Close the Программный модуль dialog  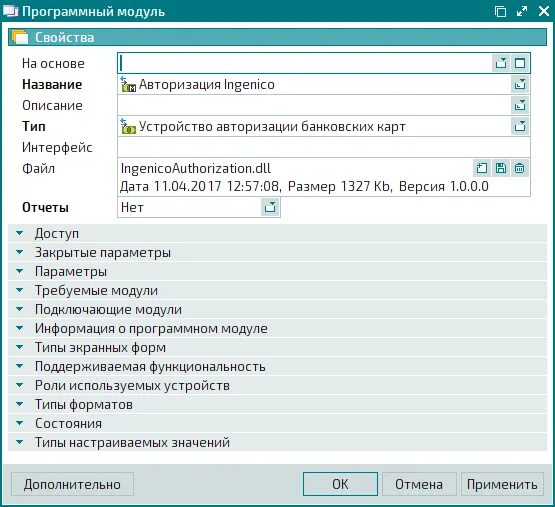pyautogui.click(x=544, y=11)
